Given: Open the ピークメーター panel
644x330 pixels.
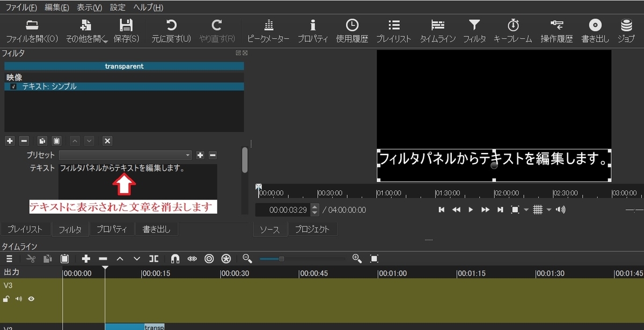Looking at the screenshot, I should click(x=268, y=31).
